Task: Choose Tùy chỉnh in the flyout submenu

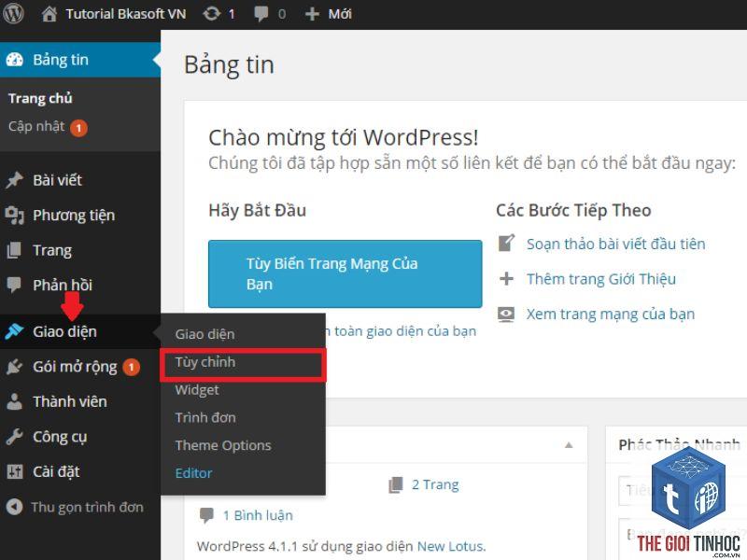Action: tap(205, 362)
